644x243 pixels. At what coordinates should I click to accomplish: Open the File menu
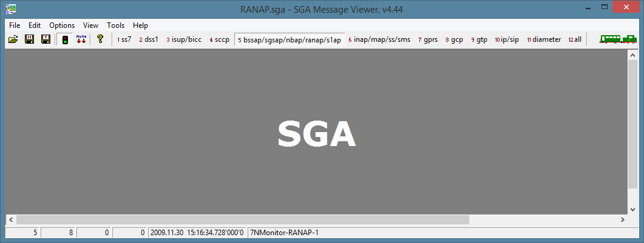[x=15, y=25]
